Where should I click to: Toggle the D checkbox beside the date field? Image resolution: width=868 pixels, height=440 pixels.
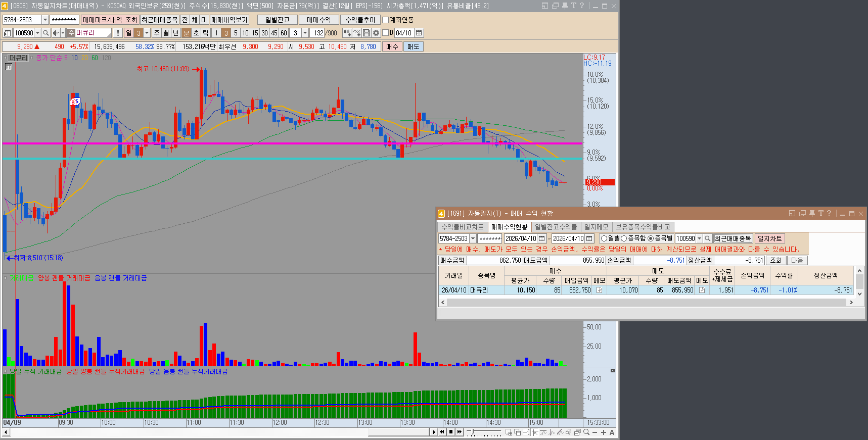[x=385, y=33]
